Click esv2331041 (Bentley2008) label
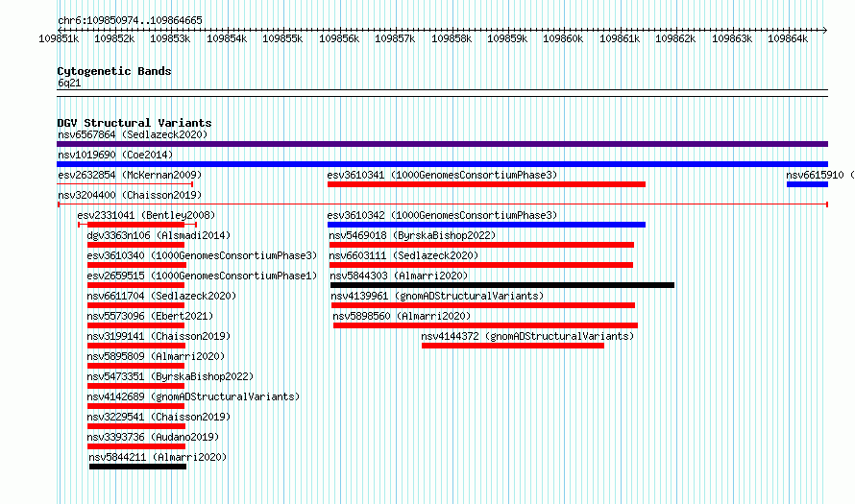This screenshot has height=504, width=855. (x=146, y=215)
